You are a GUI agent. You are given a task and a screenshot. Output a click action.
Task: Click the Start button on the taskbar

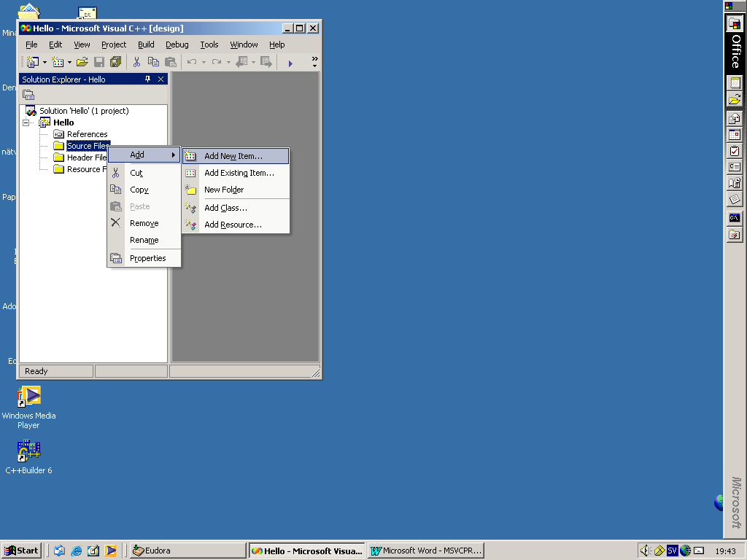pyautogui.click(x=21, y=551)
